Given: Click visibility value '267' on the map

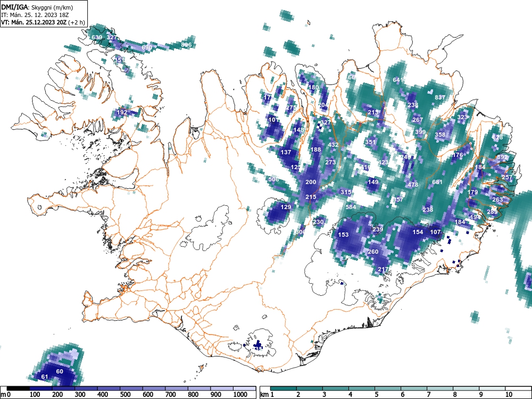Looking at the screenshot, I should (418, 120).
